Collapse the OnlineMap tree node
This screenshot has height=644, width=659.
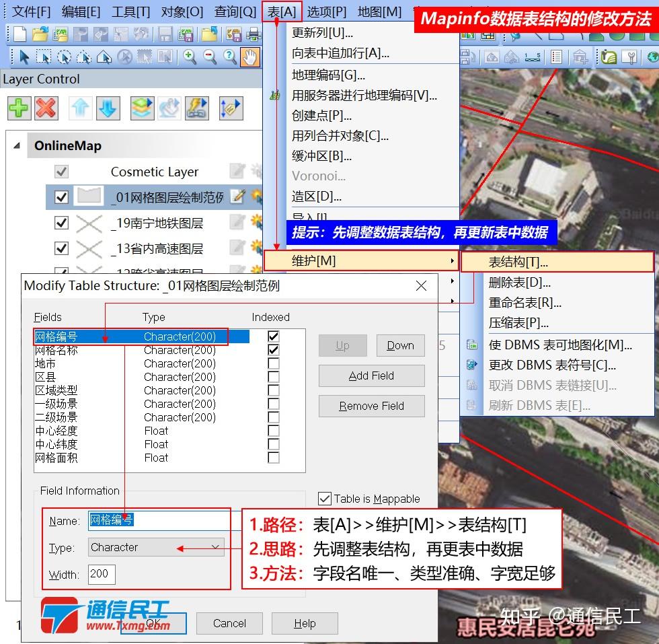pos(17,145)
